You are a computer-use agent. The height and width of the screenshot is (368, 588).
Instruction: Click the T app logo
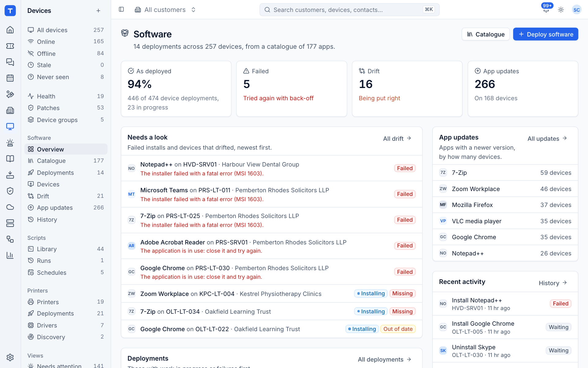point(10,10)
